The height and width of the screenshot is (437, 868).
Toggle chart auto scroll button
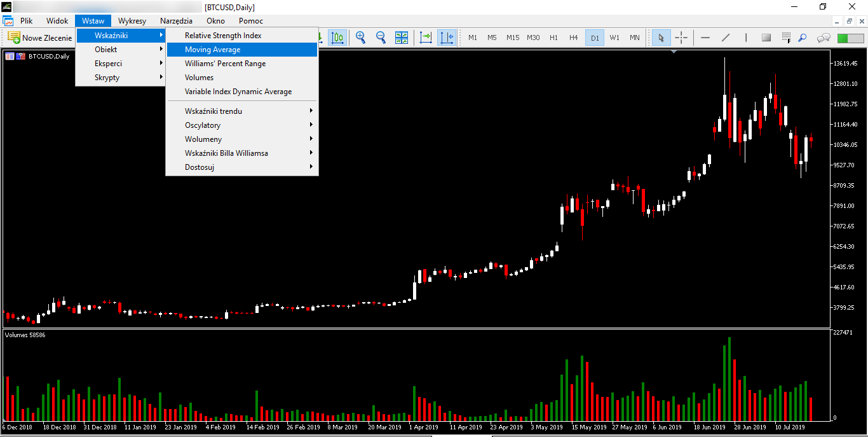click(x=426, y=38)
